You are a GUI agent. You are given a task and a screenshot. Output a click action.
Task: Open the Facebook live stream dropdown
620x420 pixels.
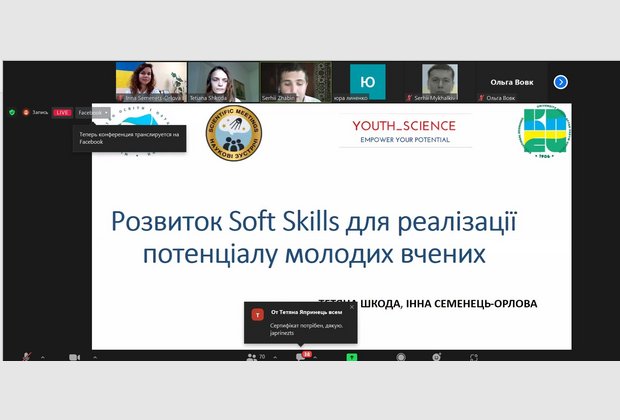[x=94, y=113]
